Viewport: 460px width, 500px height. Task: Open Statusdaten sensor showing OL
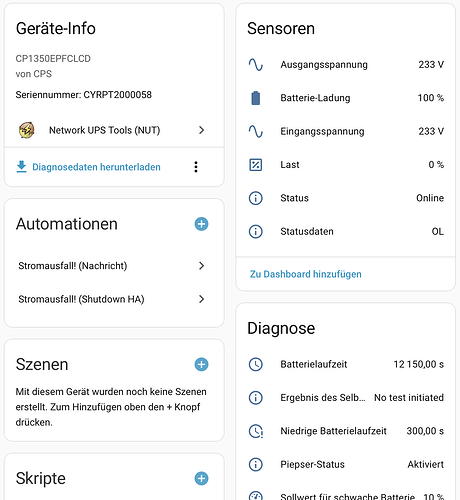click(346, 231)
